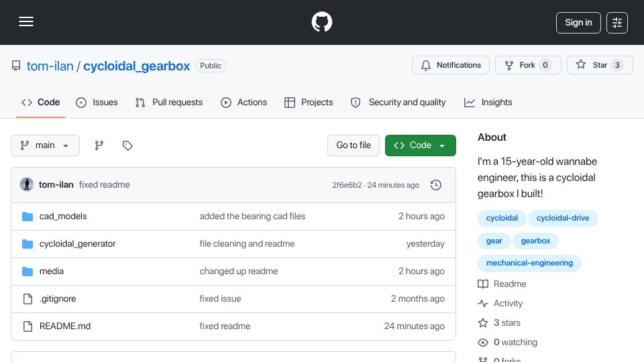Open the 3 stars link

click(499, 322)
